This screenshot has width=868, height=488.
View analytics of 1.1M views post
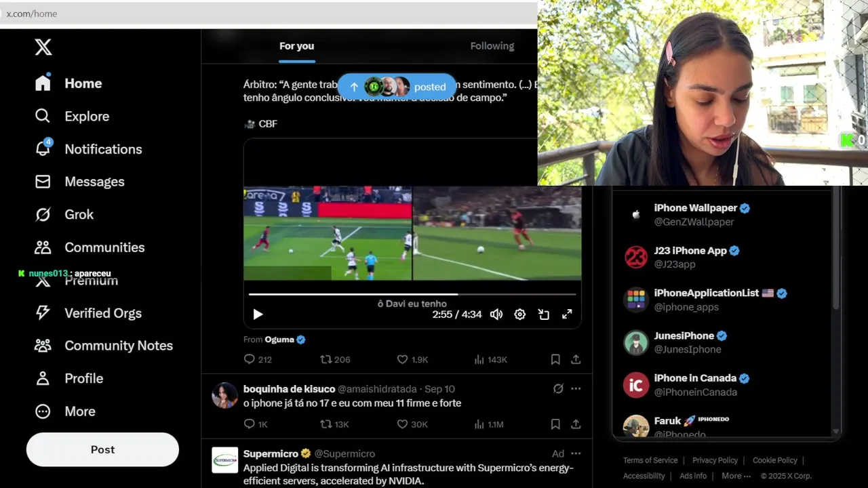[x=489, y=424]
